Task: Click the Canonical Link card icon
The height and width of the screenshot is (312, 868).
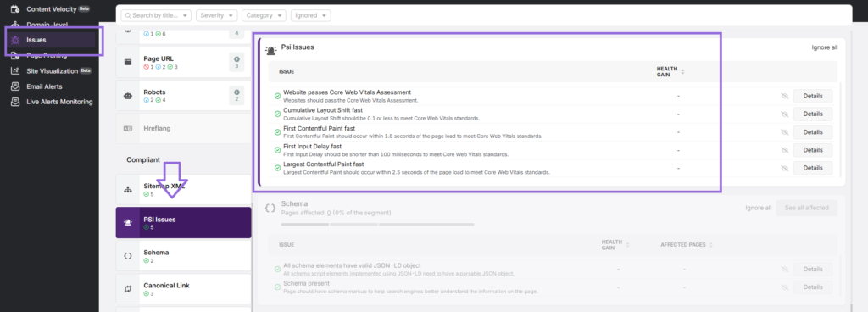Action: pyautogui.click(x=128, y=289)
